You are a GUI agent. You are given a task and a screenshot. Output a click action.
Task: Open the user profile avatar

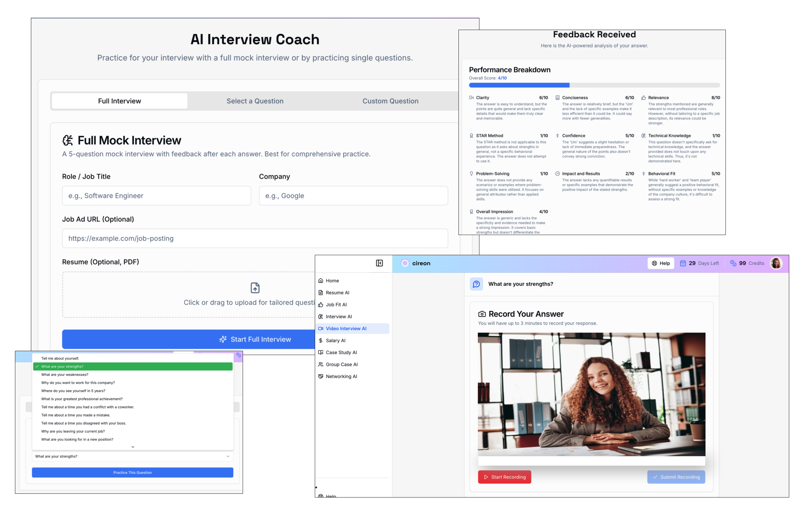click(x=776, y=263)
